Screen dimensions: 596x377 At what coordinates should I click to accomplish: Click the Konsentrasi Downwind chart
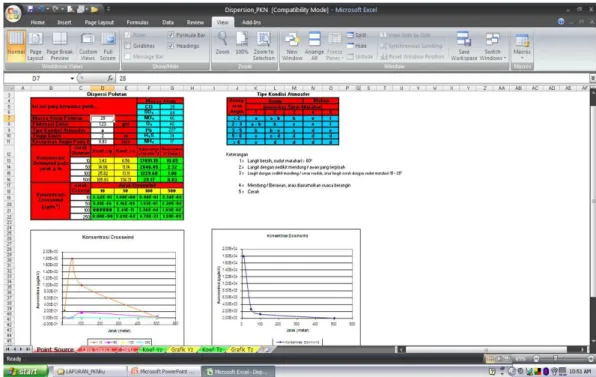[x=286, y=287]
